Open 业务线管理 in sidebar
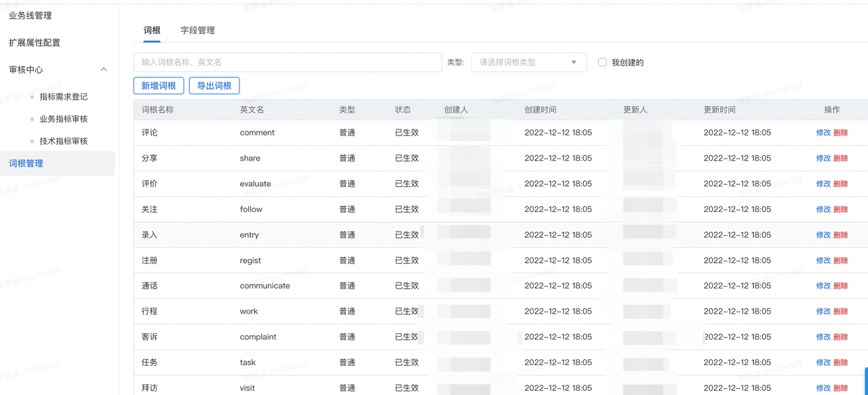868x395 pixels. tap(30, 16)
